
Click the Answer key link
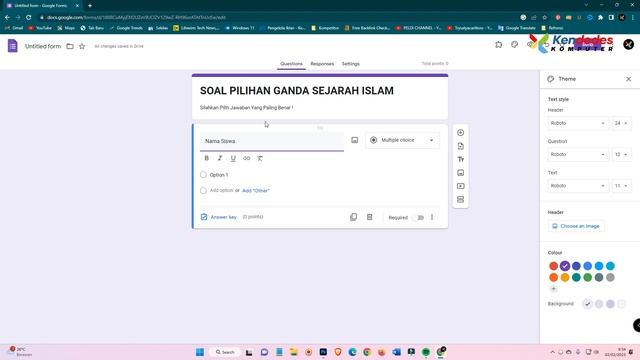219,217
